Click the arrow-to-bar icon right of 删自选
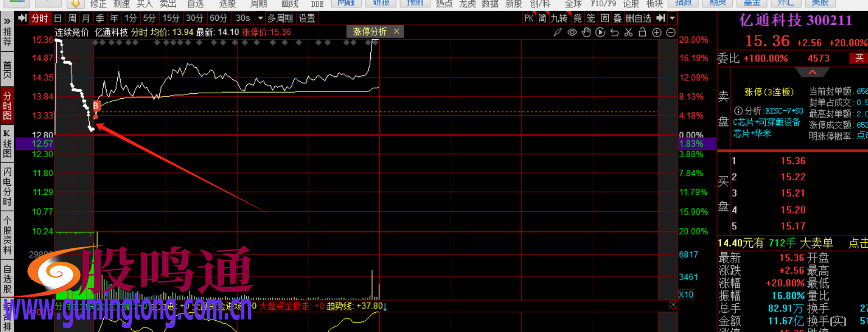Screen dimensions: 868x332 [x=660, y=18]
